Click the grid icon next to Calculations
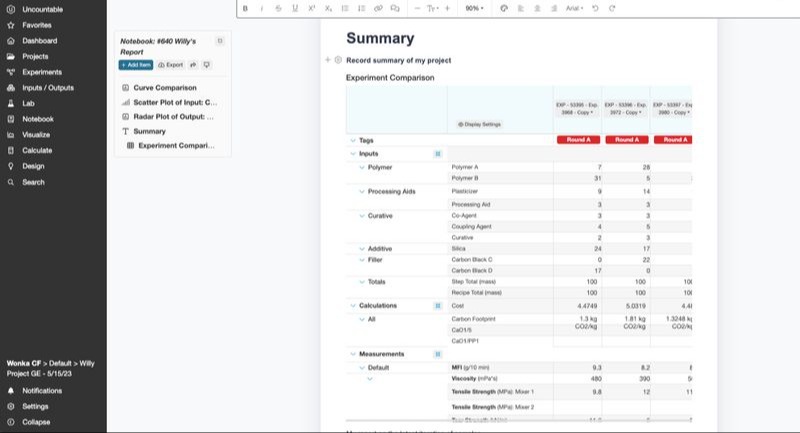The width and height of the screenshot is (800, 433). 437,305
